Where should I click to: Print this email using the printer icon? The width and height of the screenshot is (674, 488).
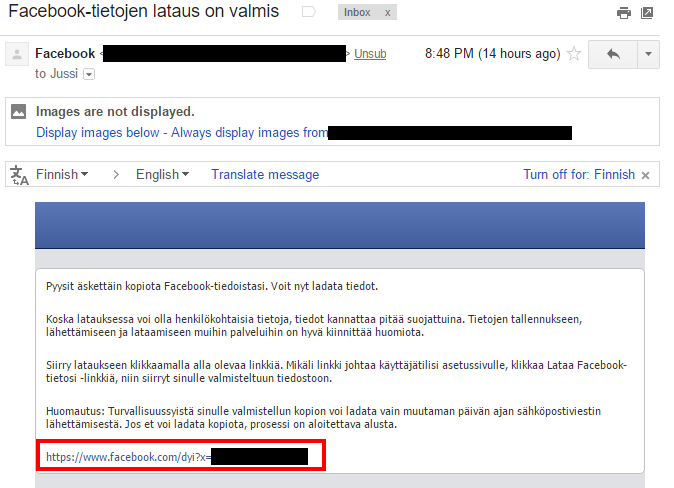pyautogui.click(x=623, y=13)
